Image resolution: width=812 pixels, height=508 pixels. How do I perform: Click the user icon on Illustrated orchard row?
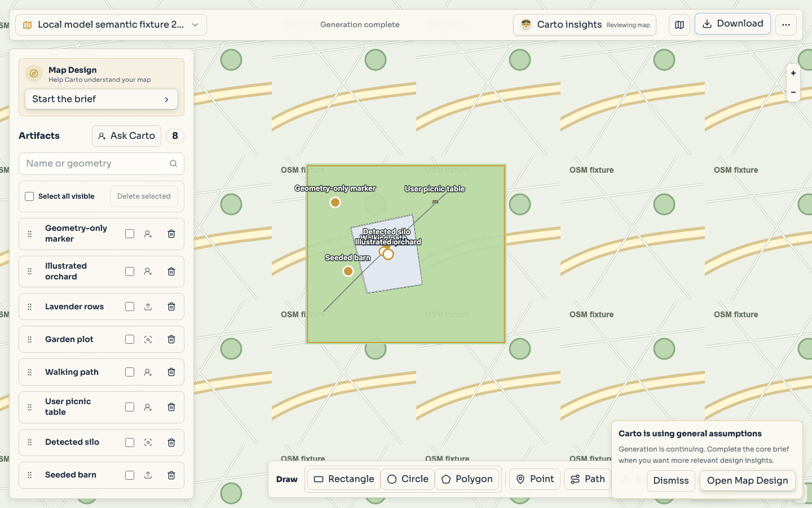[x=148, y=271]
